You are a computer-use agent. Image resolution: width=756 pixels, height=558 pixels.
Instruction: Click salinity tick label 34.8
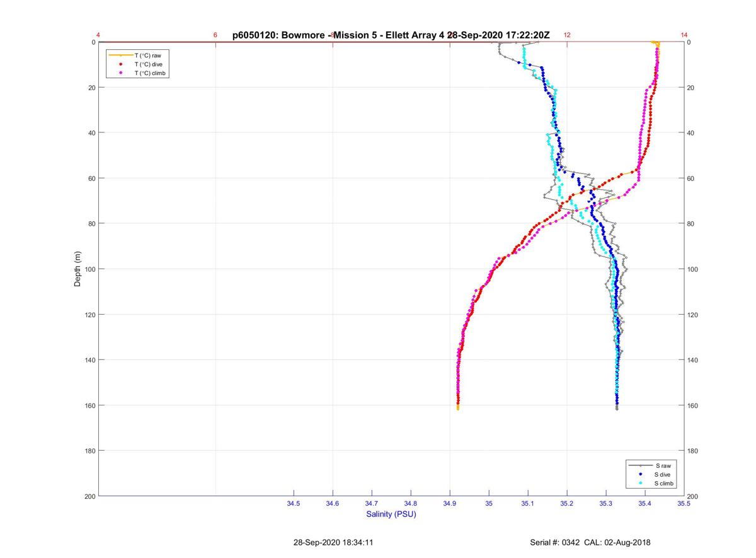(411, 504)
